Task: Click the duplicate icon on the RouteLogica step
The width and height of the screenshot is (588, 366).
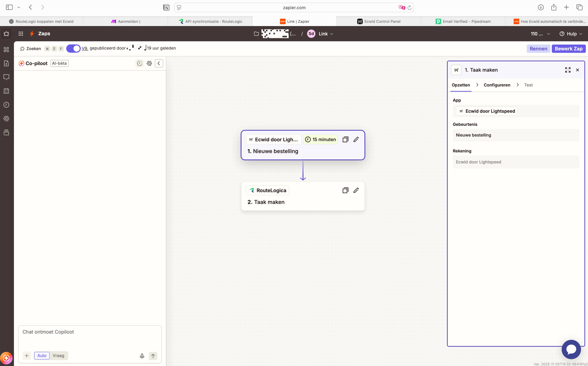Action: pos(345,190)
